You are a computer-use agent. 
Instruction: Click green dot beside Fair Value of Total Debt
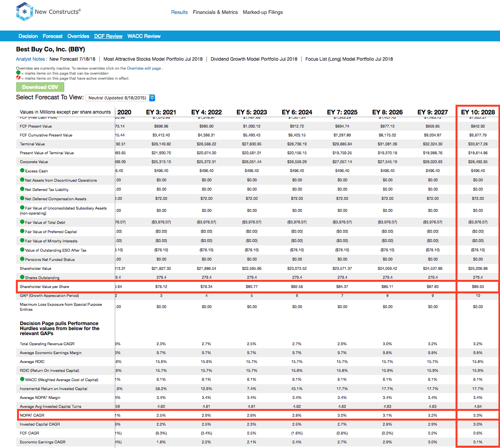coord(22,222)
